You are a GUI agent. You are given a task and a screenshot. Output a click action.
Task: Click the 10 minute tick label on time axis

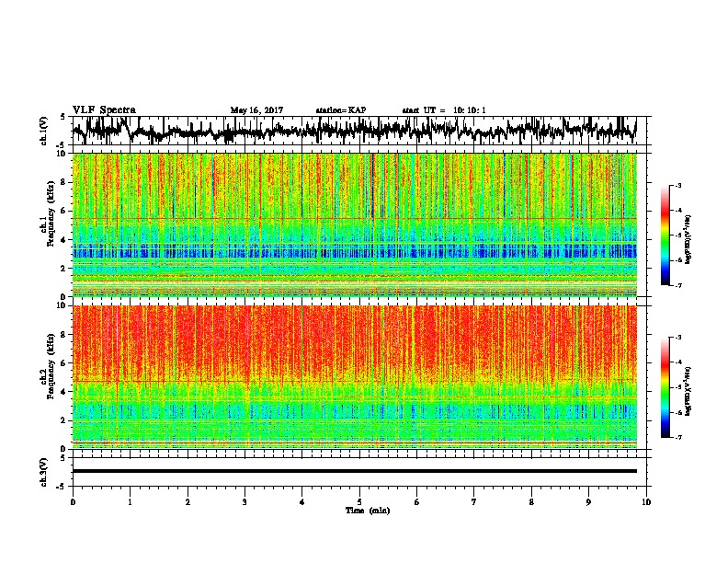(x=646, y=502)
